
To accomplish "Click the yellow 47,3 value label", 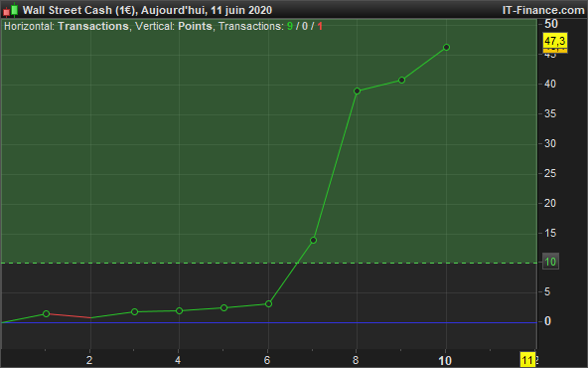I will tap(555, 41).
